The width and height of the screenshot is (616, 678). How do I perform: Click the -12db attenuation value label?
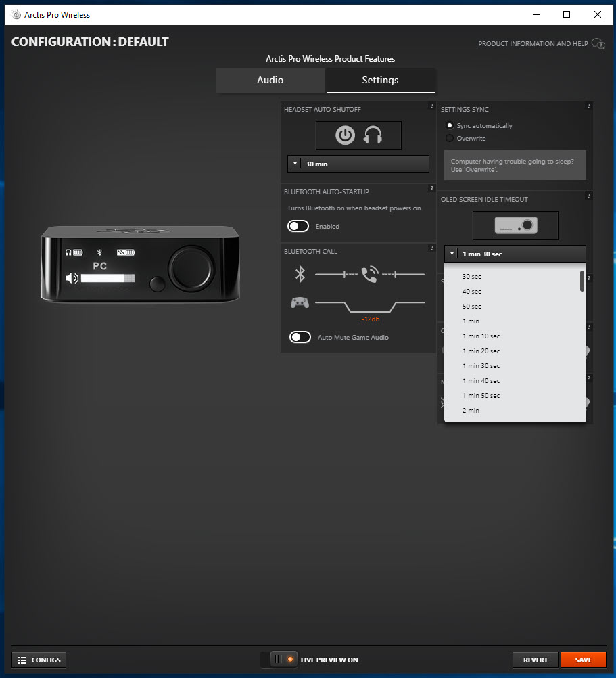371,319
